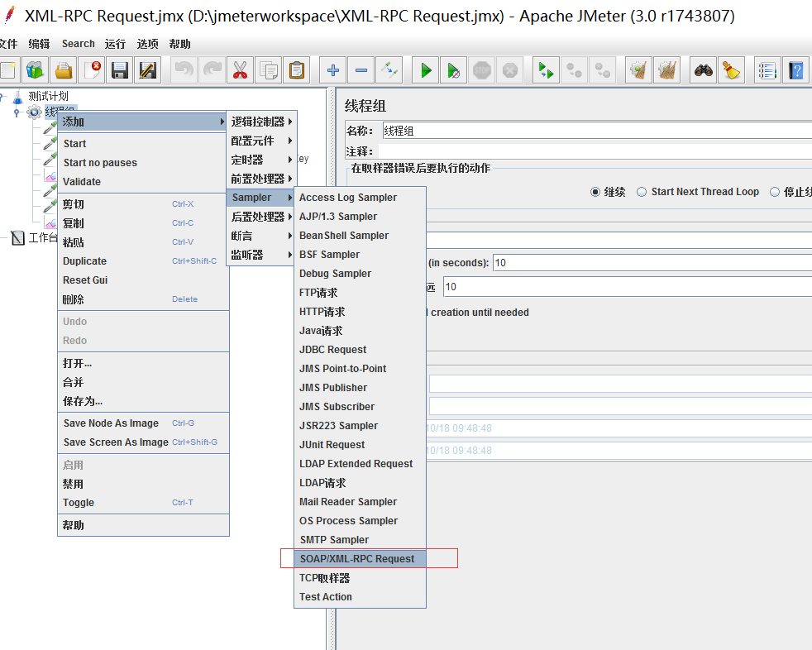Open the Templates toolbar icon
This screenshot has height=650, width=812.
36,70
